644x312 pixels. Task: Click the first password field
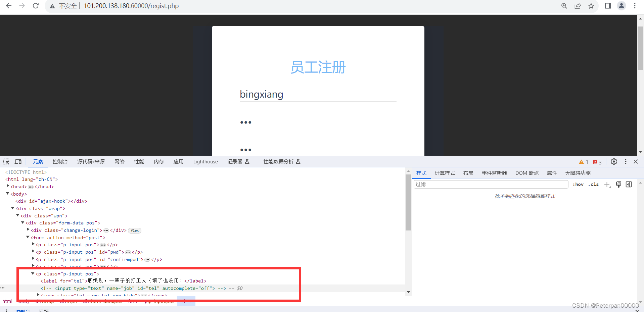click(318, 122)
